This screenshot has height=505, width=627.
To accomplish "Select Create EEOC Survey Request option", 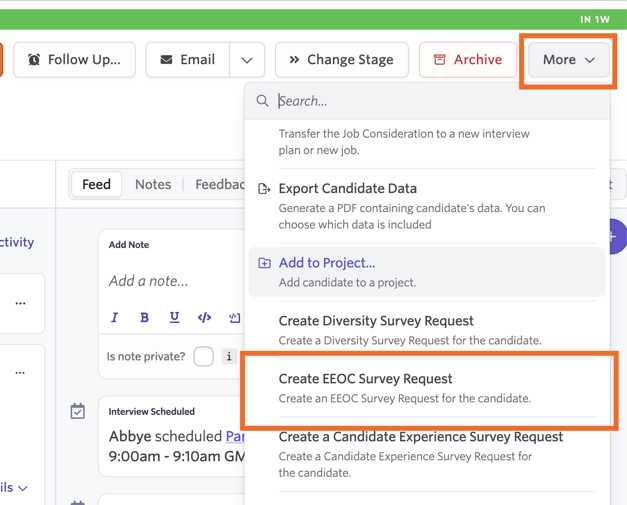I will click(427, 388).
